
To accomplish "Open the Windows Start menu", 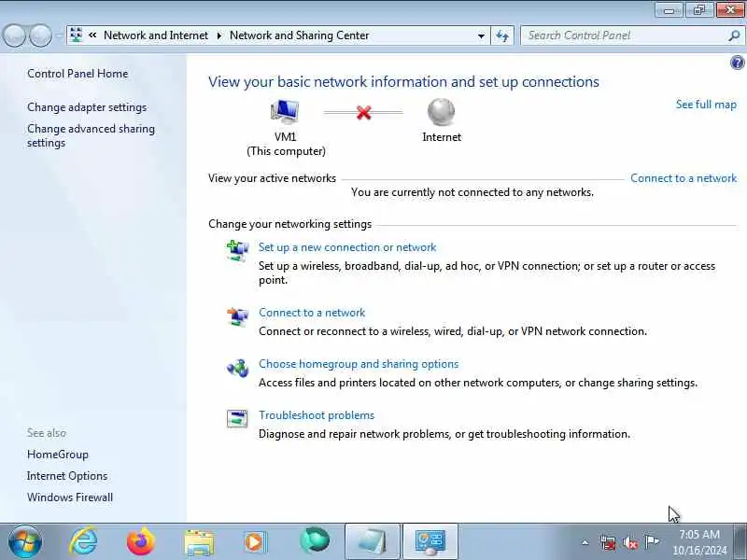I will 25,542.
